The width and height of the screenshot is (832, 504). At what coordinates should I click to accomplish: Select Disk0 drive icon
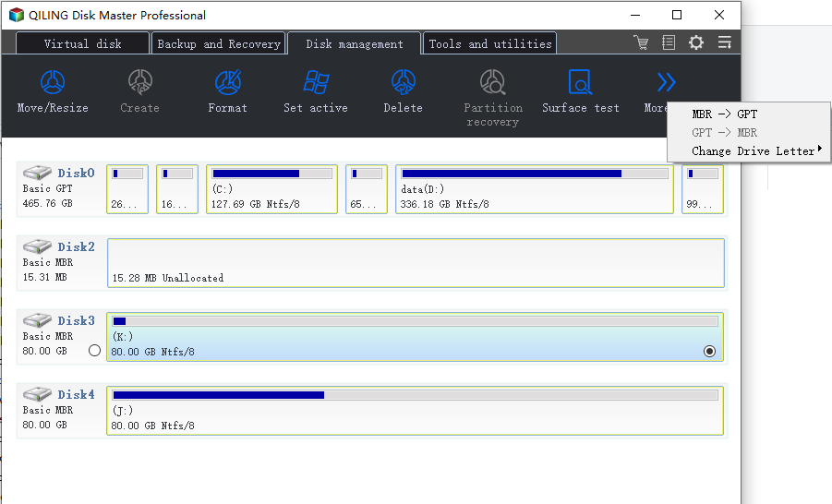pos(37,173)
